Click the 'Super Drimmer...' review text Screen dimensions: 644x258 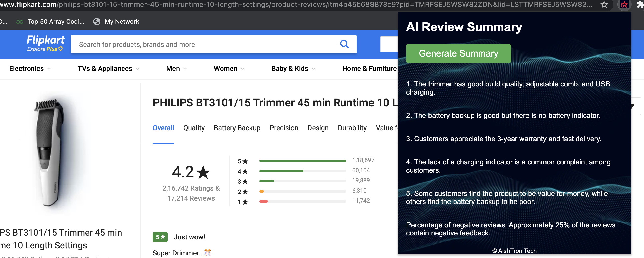point(182,253)
